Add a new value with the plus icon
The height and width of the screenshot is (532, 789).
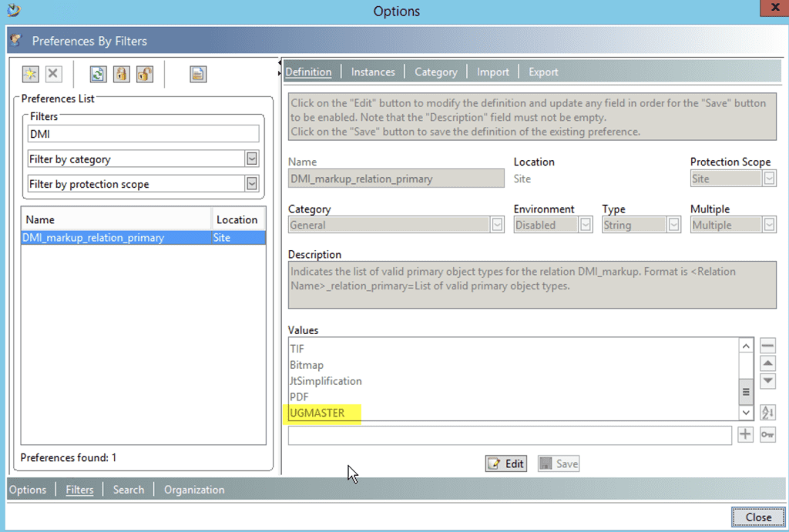[745, 434]
